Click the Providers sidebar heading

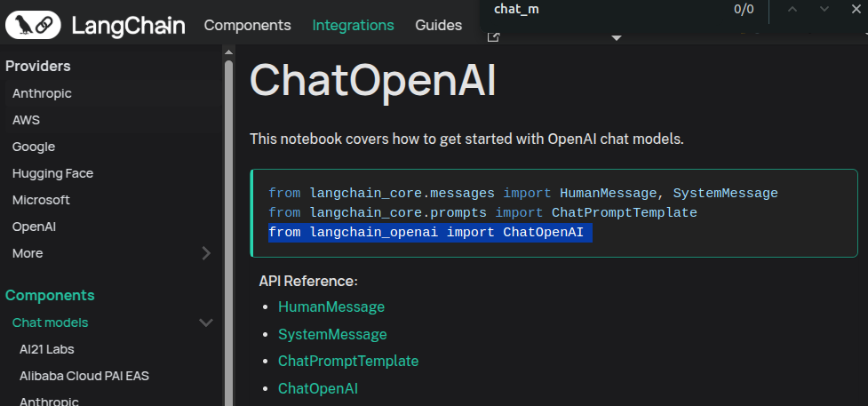pos(38,66)
